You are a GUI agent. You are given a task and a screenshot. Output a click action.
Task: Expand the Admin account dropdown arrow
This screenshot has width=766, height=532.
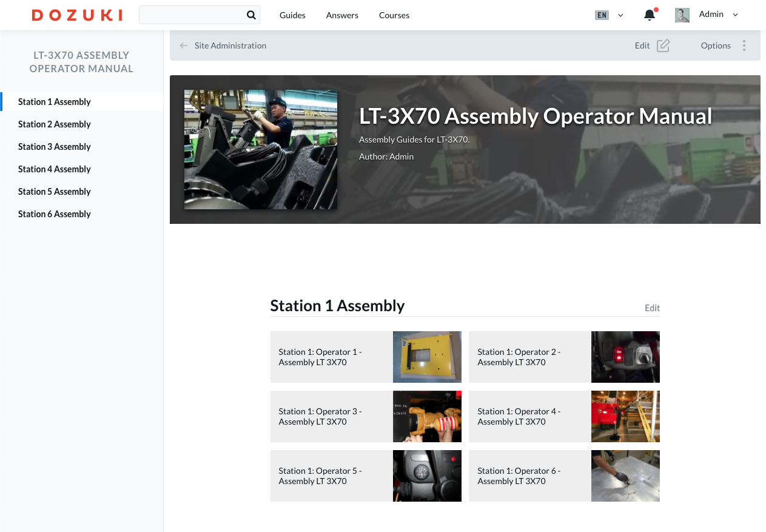pyautogui.click(x=736, y=15)
